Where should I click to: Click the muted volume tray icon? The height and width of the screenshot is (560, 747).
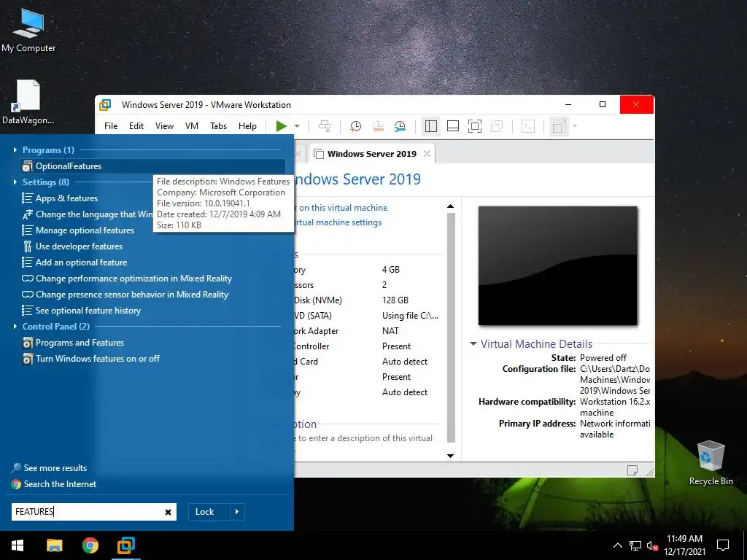[652, 545]
